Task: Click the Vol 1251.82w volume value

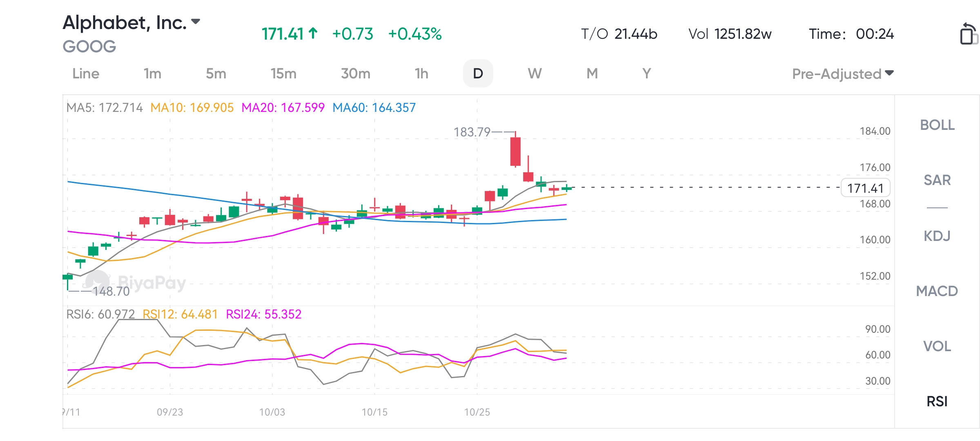Action: (730, 34)
